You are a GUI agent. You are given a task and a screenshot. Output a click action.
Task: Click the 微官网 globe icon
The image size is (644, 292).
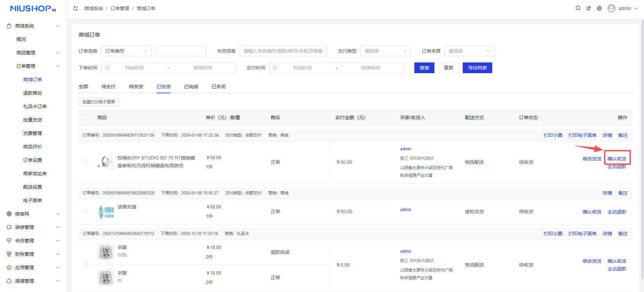point(9,214)
